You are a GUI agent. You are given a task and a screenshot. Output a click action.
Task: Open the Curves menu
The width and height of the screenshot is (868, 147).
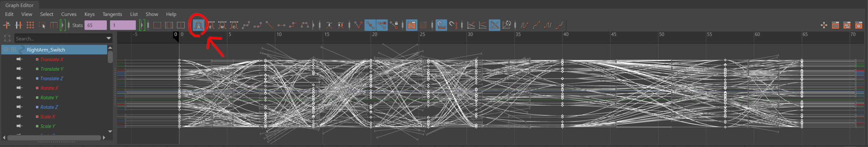[69, 14]
